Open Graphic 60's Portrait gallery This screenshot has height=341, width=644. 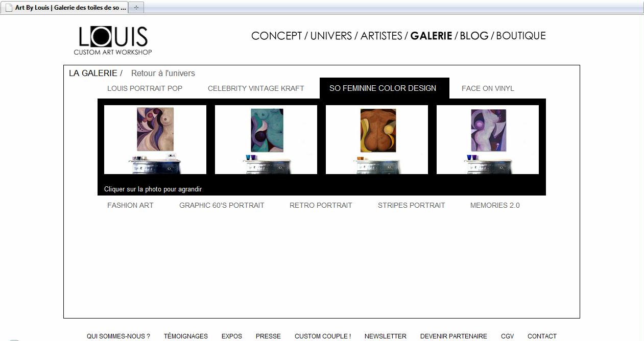click(x=222, y=205)
